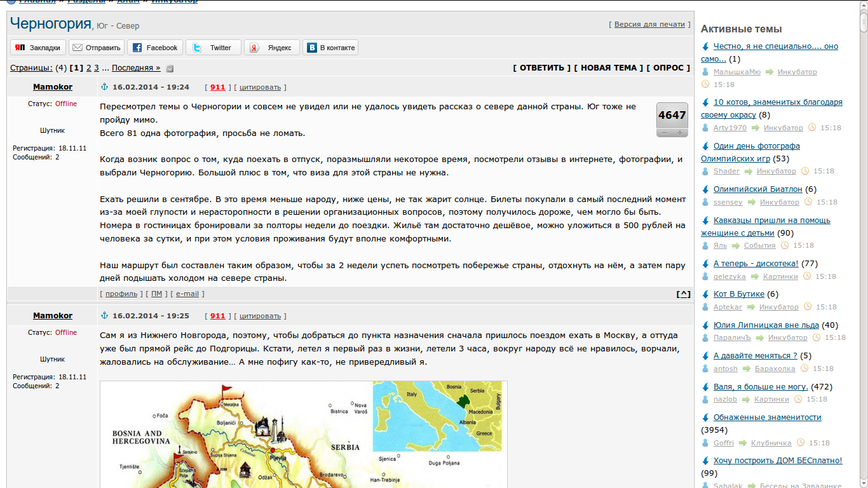Open События section link
868x488 pixels.
point(760,245)
